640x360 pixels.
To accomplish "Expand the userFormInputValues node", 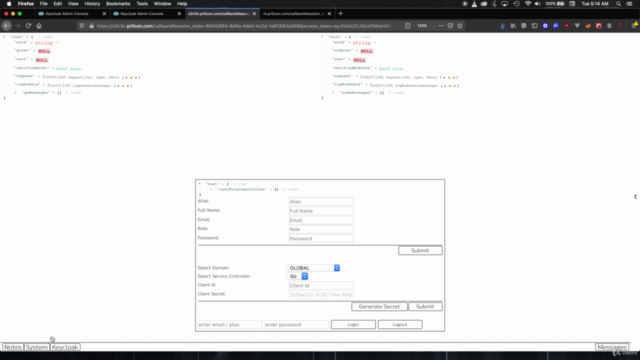I will 211,189.
